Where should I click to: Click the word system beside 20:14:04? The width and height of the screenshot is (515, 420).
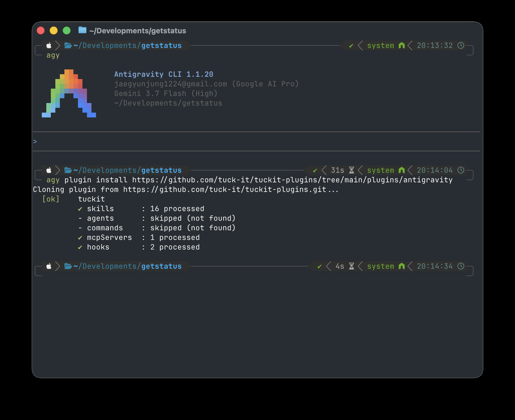point(380,170)
